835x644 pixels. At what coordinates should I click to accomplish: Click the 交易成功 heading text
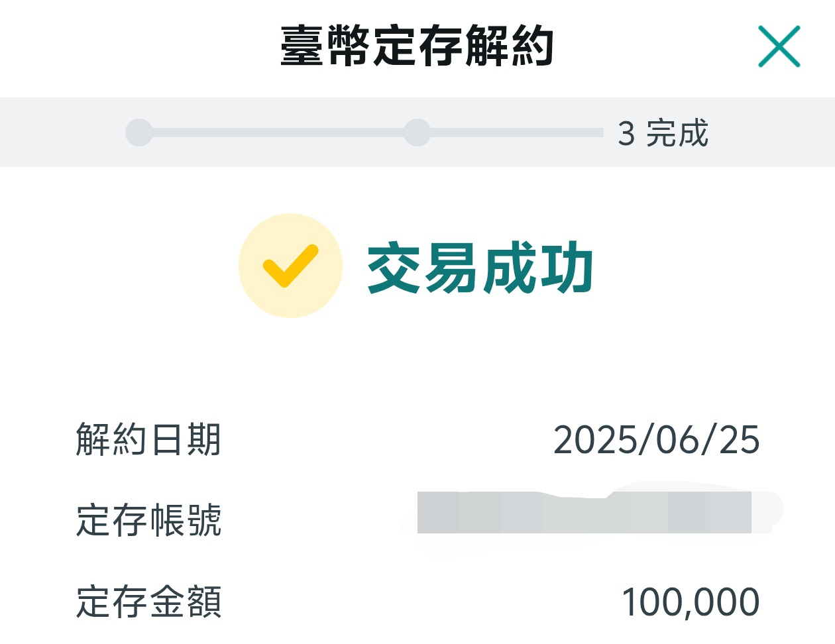tap(480, 268)
